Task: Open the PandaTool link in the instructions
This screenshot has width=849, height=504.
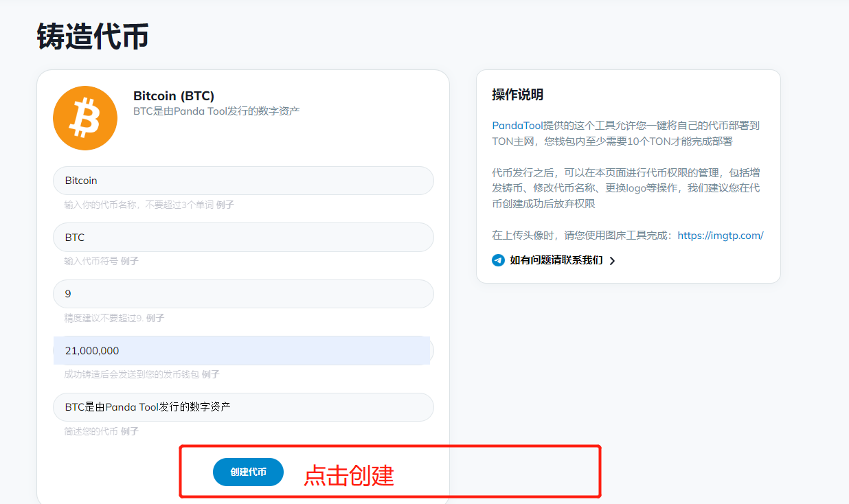Action: [x=517, y=126]
